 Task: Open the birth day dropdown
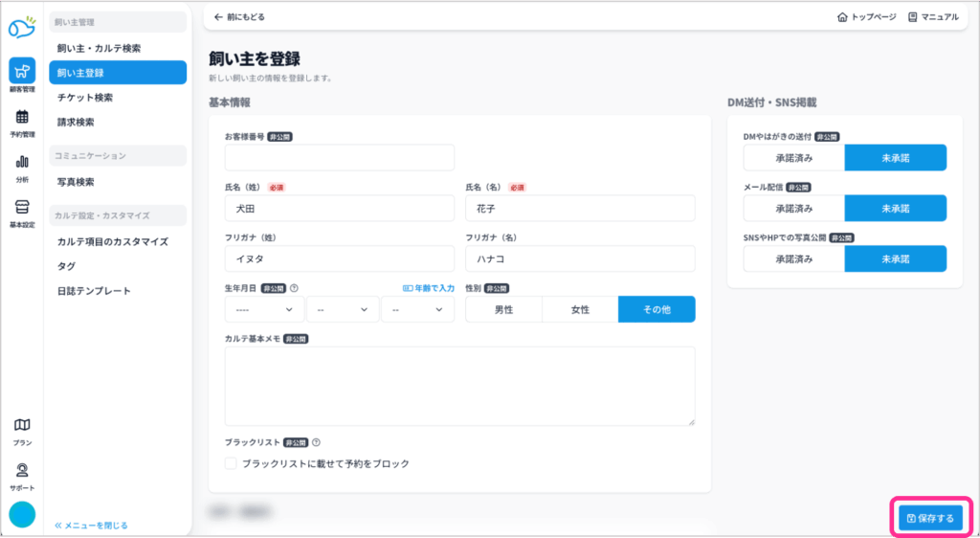tap(417, 309)
